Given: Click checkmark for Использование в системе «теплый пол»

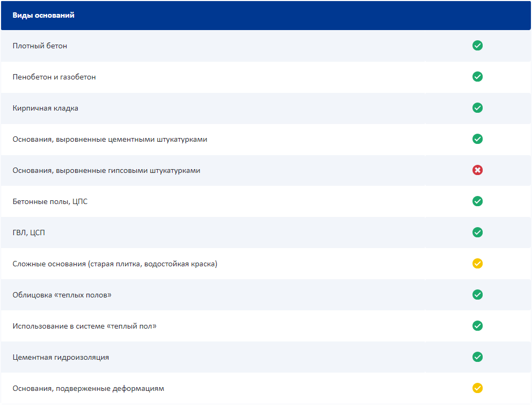Looking at the screenshot, I should [x=477, y=326].
